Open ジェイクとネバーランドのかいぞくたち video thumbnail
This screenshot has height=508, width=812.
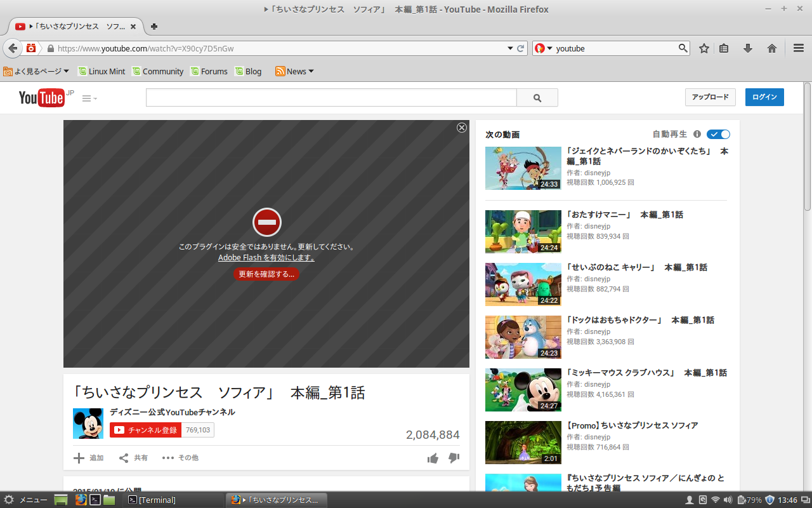point(523,168)
